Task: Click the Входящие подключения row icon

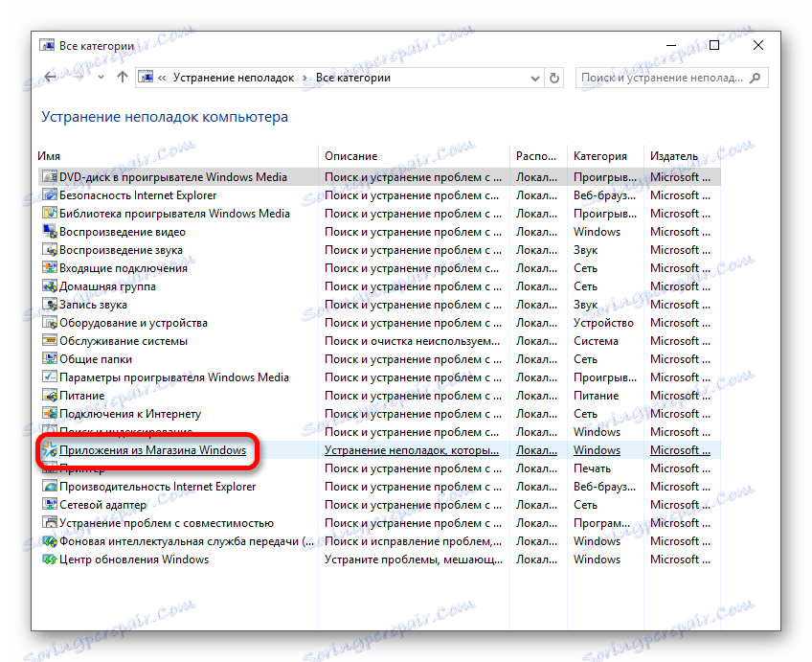Action: (49, 268)
